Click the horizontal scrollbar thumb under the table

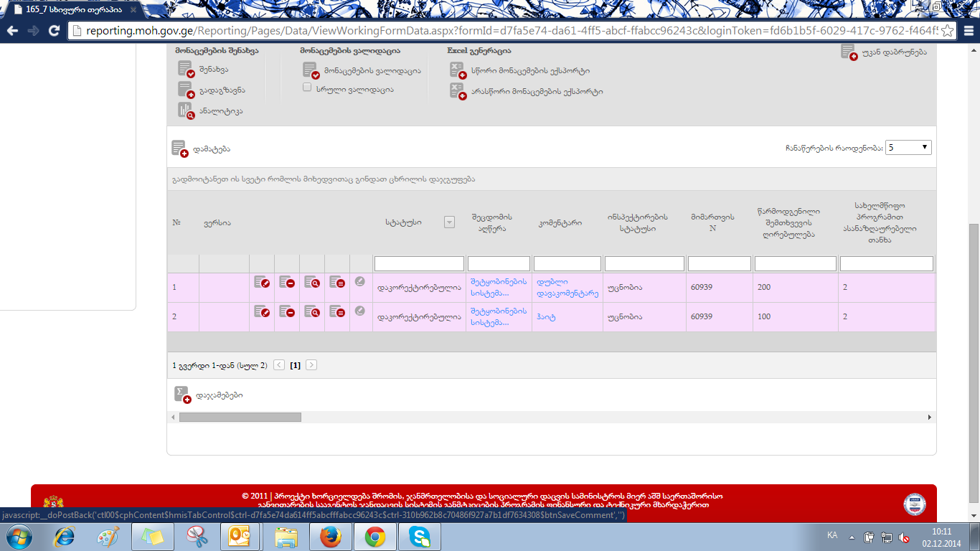pyautogui.click(x=240, y=417)
